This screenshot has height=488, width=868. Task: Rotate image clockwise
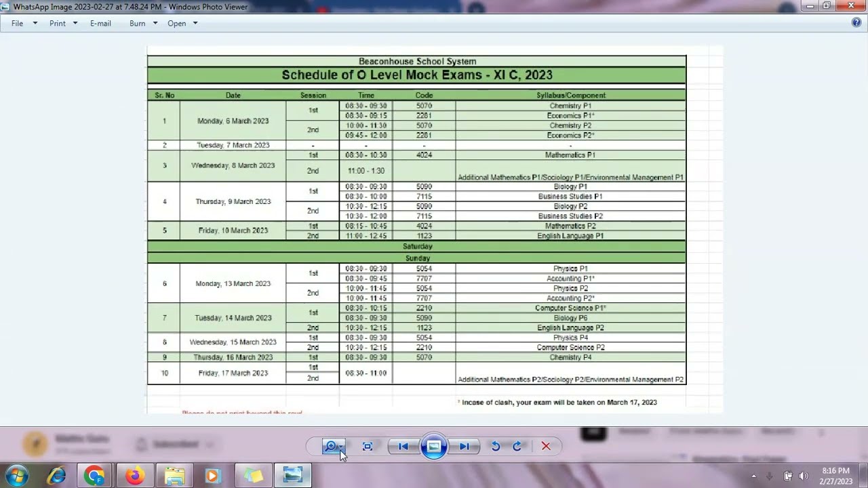pos(517,446)
